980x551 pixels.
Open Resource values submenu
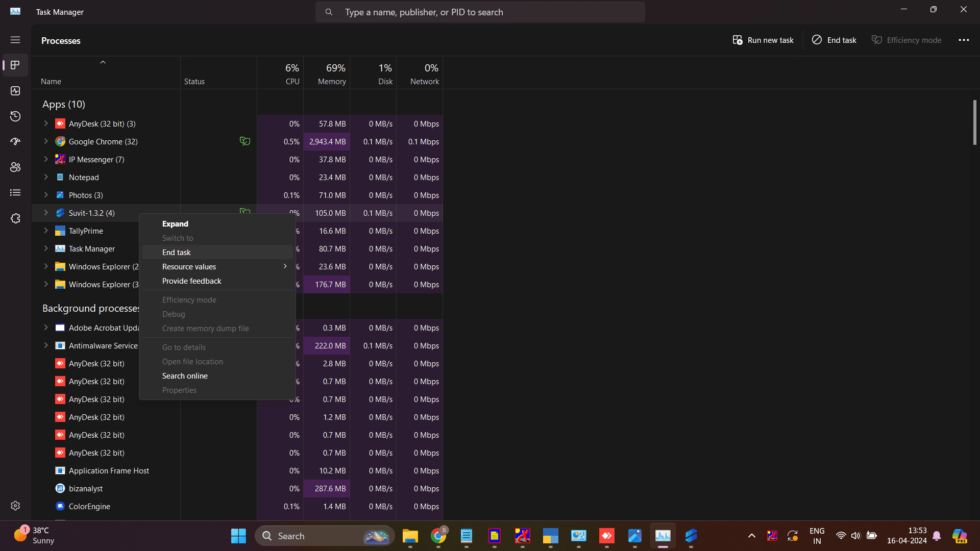tap(217, 266)
